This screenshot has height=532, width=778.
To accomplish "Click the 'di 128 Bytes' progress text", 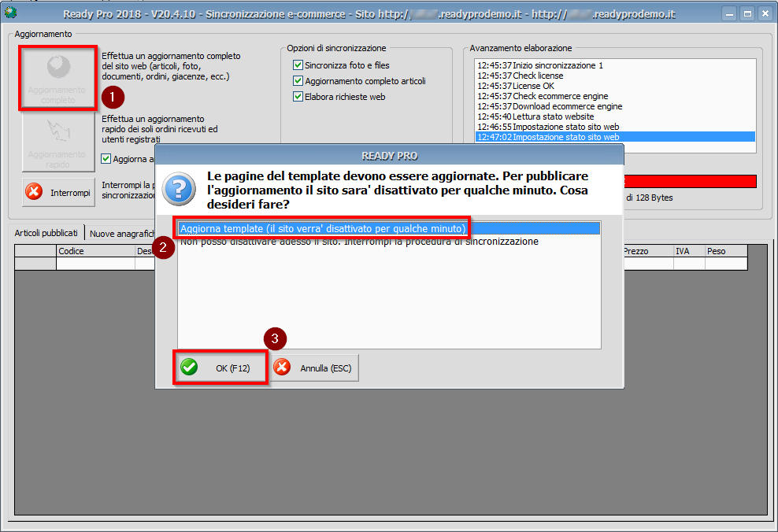I will pyautogui.click(x=650, y=198).
